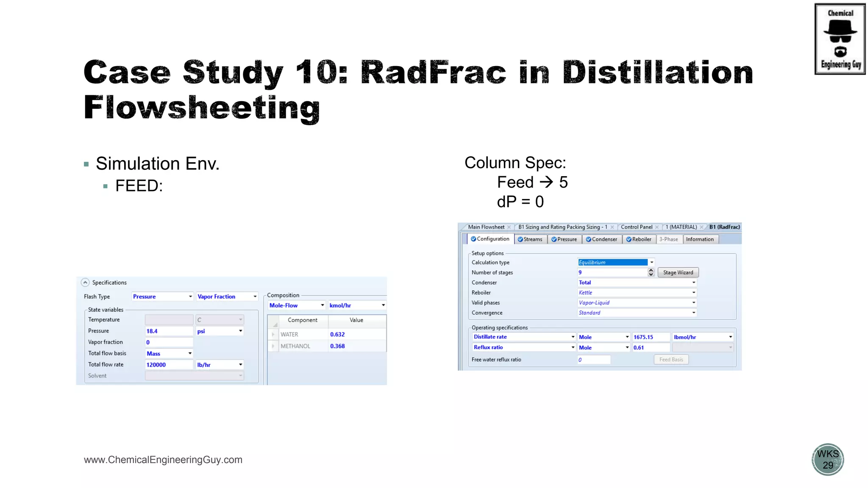Click the distillate rate value 1675.15
This screenshot has width=868, height=488.
tap(651, 337)
